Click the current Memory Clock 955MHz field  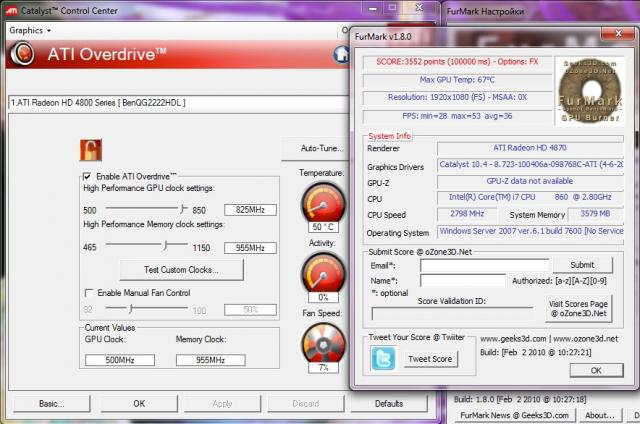pyautogui.click(x=211, y=360)
